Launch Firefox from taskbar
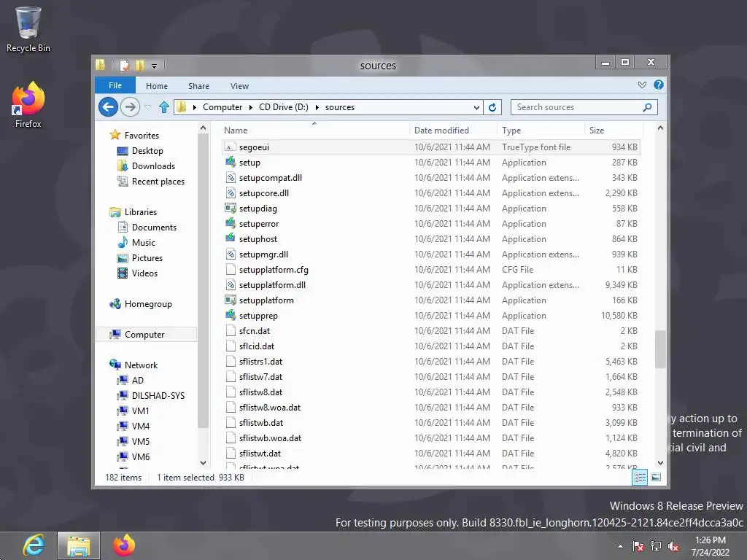The height and width of the screenshot is (560, 747). coord(124,545)
